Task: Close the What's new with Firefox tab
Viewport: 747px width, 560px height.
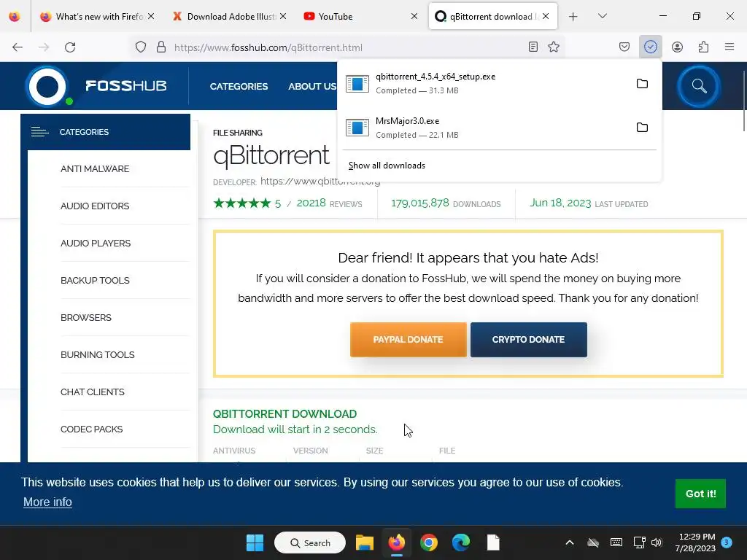Action: tap(151, 16)
